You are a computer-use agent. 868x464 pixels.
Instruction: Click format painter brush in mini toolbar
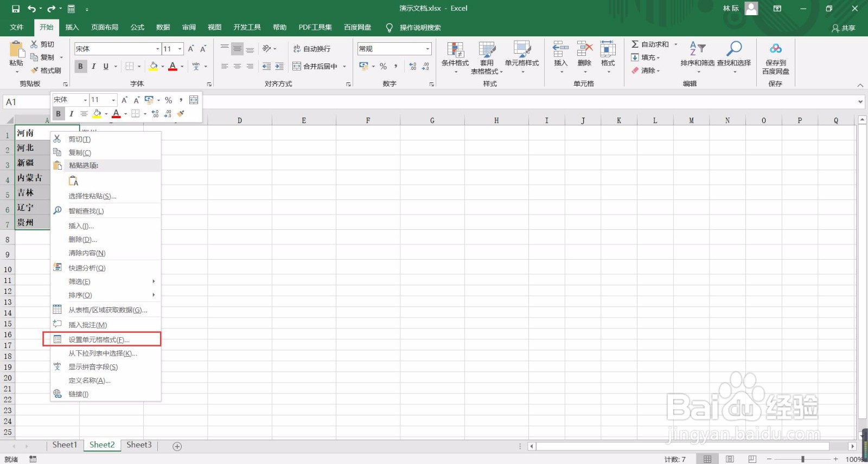181,113
